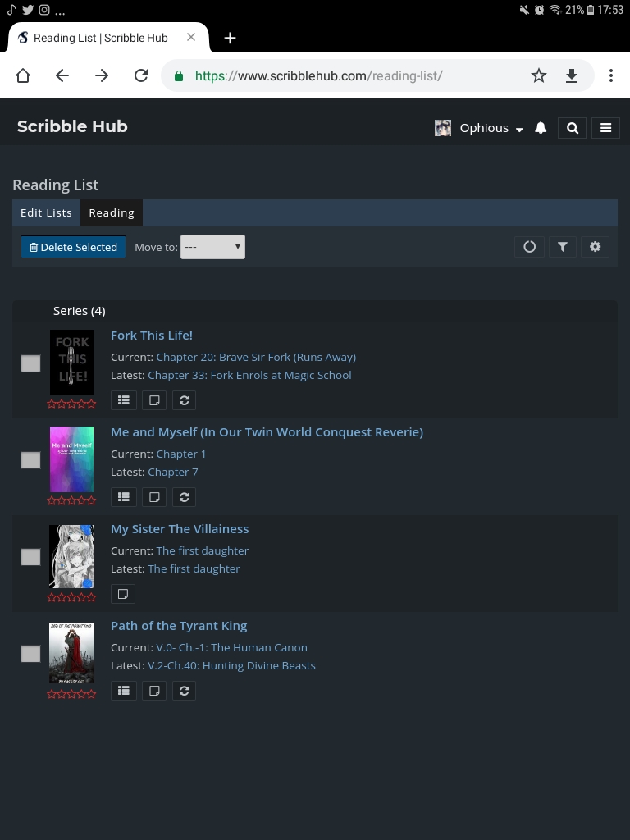Open the chapter list icon for Fork This Life!
The image size is (630, 840).
point(124,400)
